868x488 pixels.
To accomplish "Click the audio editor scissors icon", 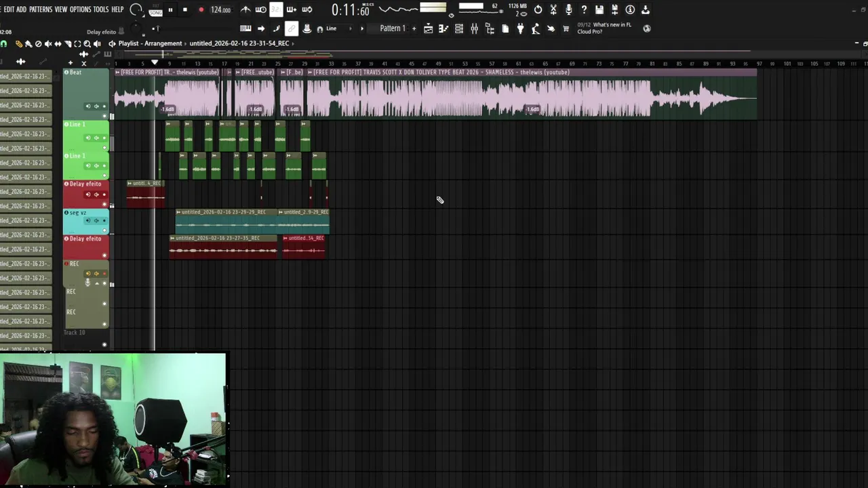I will pyautogui.click(x=553, y=9).
